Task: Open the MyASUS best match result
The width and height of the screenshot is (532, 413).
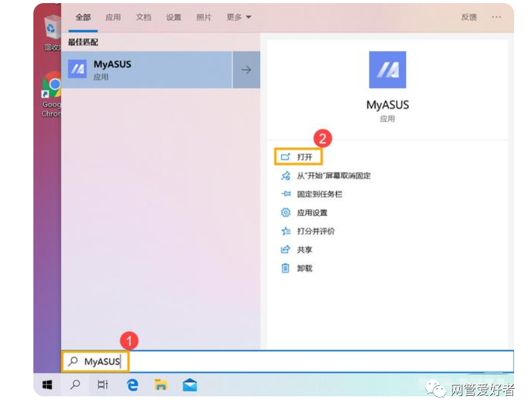Action: pos(146,70)
